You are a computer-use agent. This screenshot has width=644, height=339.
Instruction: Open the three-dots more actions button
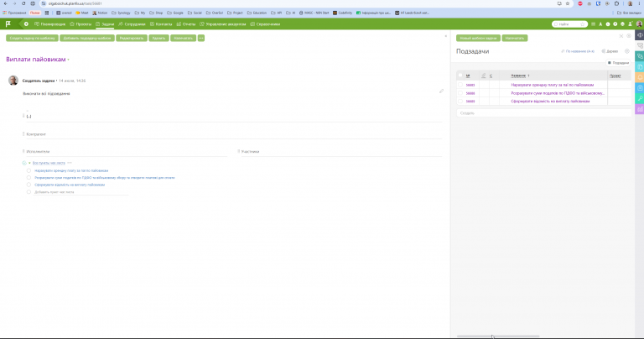pos(201,39)
